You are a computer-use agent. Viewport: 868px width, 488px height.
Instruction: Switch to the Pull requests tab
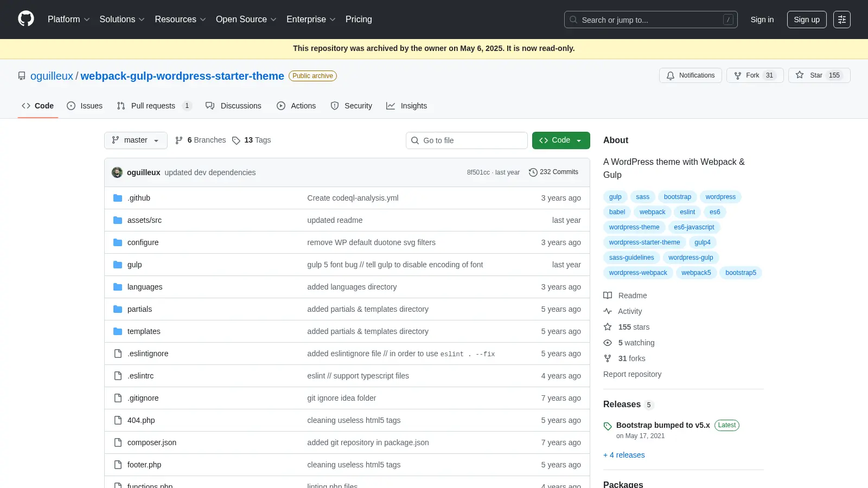tap(154, 106)
